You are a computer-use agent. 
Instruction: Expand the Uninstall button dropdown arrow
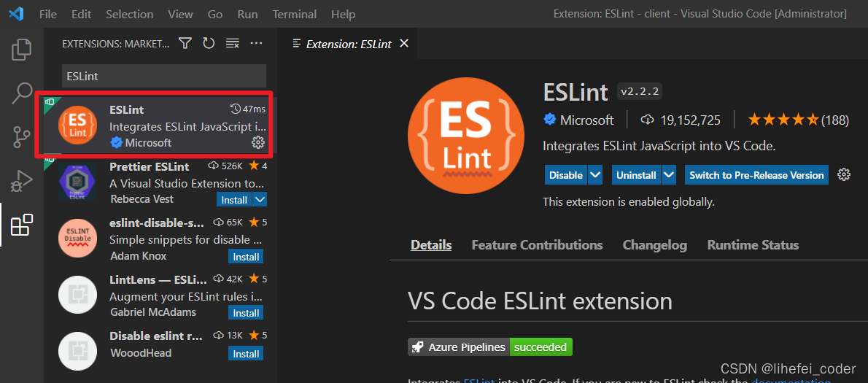pyautogui.click(x=669, y=175)
